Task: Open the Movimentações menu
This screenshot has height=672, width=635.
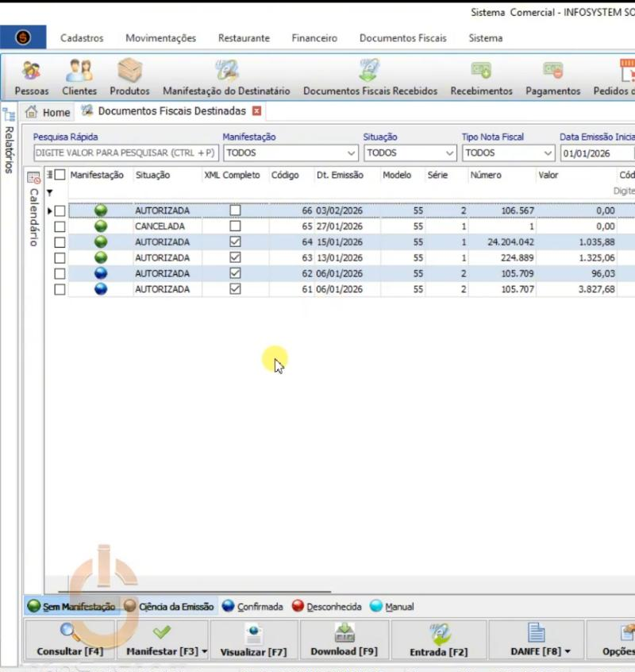Action: (x=160, y=38)
